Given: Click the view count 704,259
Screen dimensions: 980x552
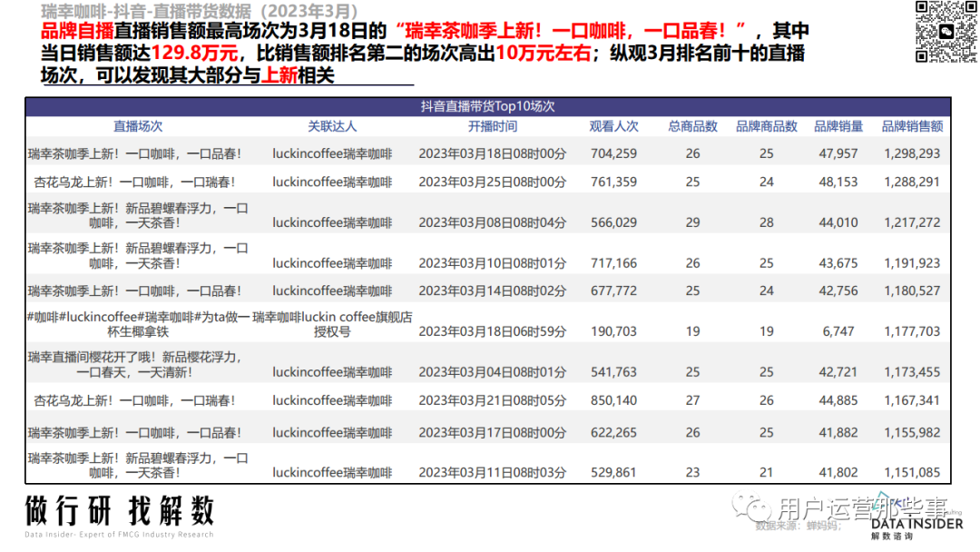Looking at the screenshot, I should (613, 153).
